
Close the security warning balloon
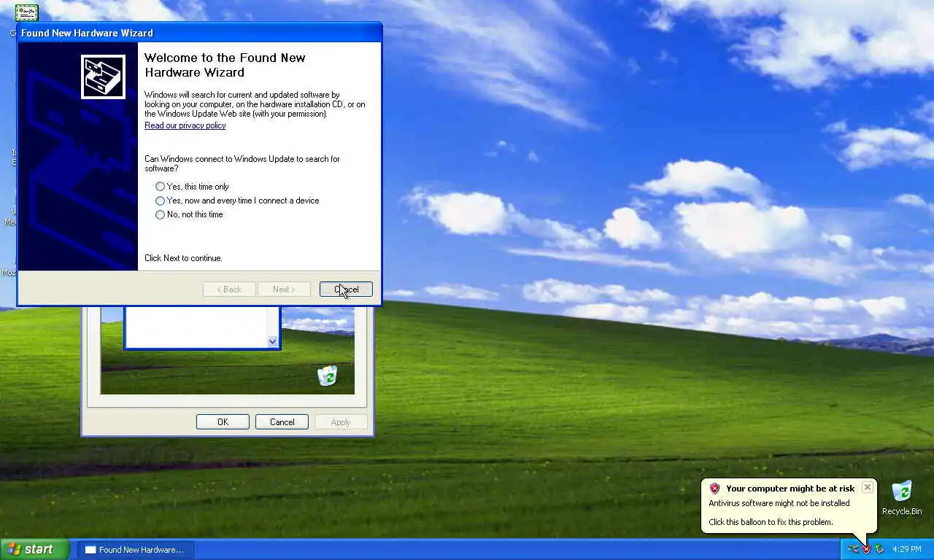[867, 487]
